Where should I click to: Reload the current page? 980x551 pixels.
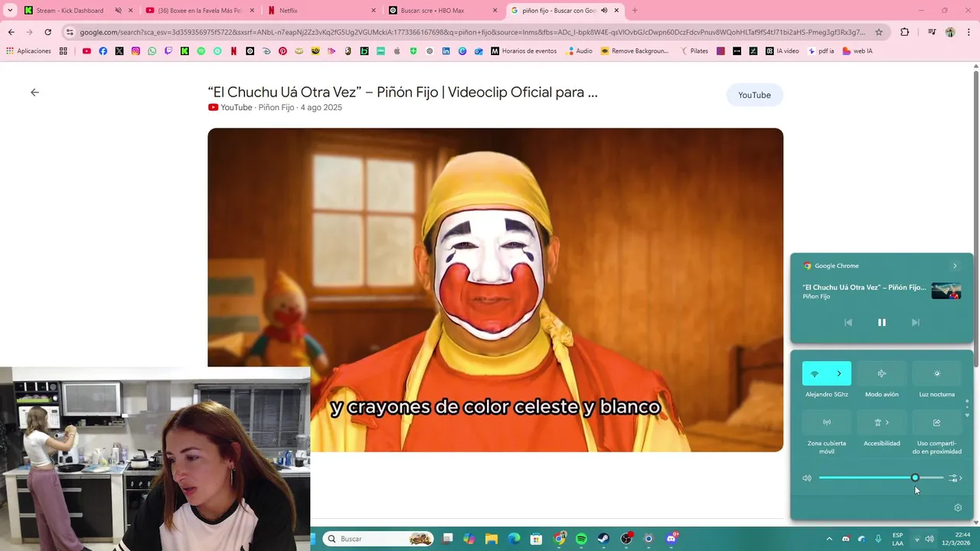[x=47, y=32]
